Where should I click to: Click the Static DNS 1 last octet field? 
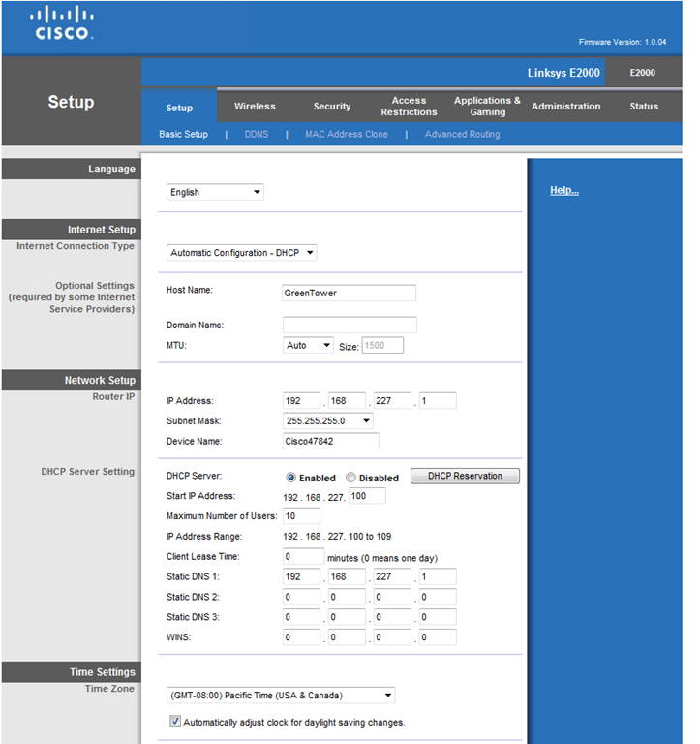coord(438,576)
